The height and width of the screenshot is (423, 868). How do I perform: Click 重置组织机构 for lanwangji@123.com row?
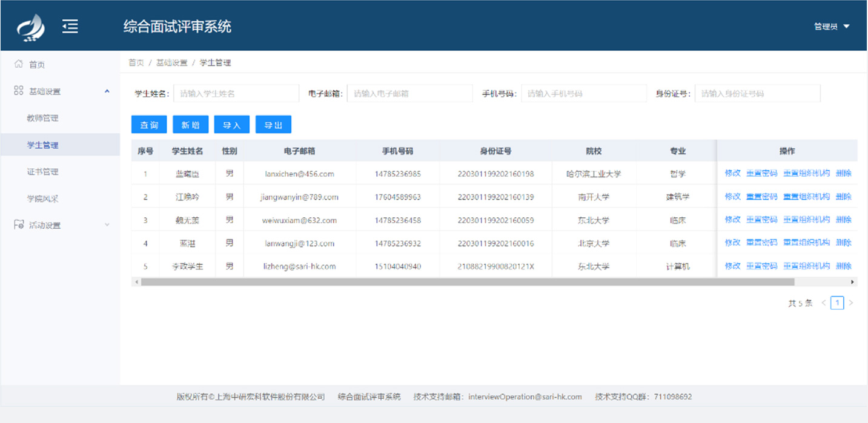(806, 242)
